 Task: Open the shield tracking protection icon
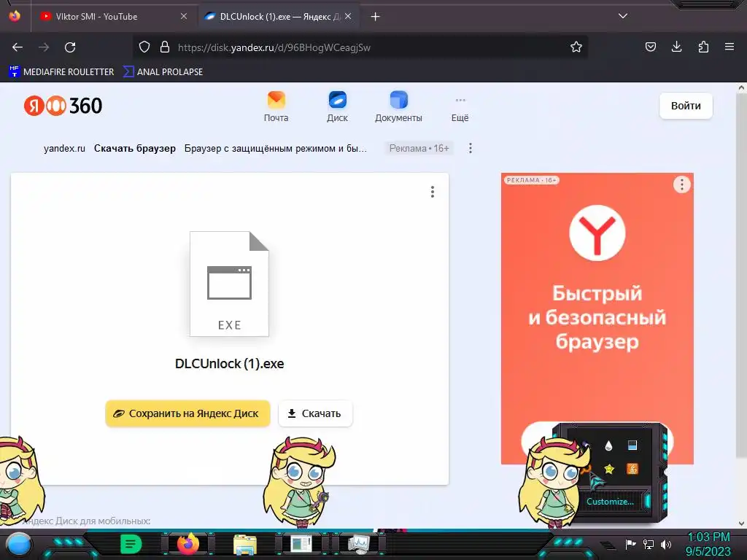(x=144, y=47)
